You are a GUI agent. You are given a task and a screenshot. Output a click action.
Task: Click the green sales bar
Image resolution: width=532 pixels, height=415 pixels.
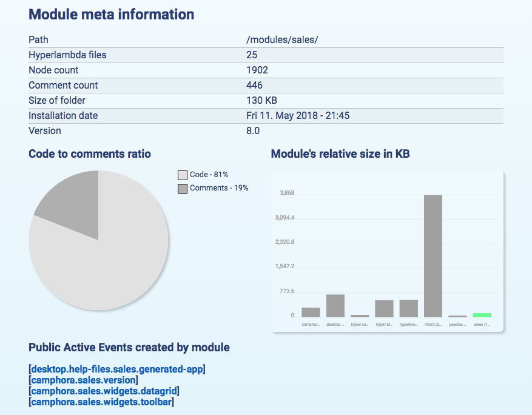(x=482, y=315)
